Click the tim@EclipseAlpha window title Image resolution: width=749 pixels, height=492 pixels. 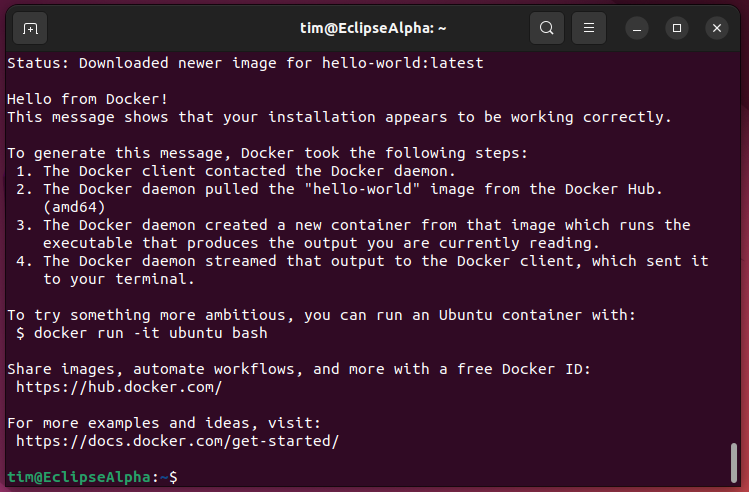[x=373, y=28]
